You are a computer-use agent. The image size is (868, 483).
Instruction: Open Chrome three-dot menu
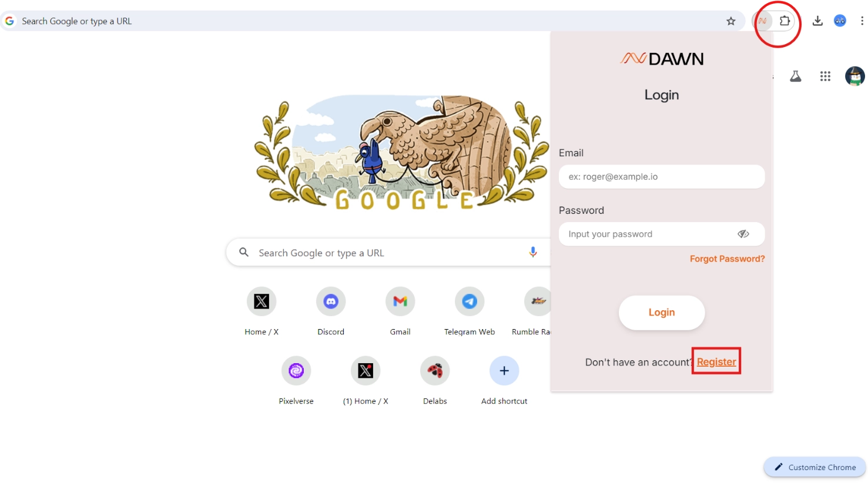[862, 21]
